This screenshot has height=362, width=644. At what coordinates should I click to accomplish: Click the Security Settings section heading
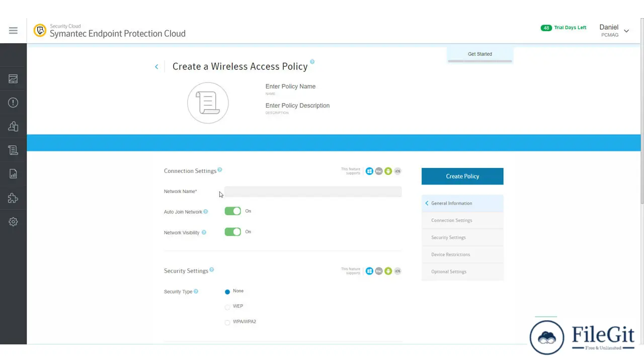(x=186, y=271)
